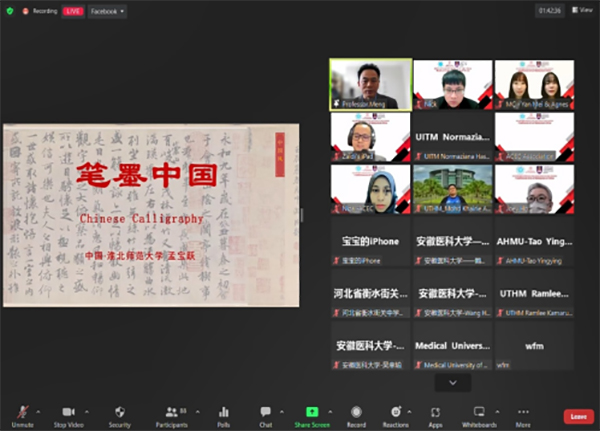This screenshot has height=432, width=600.
Task: Open the More options menu
Action: click(x=523, y=416)
